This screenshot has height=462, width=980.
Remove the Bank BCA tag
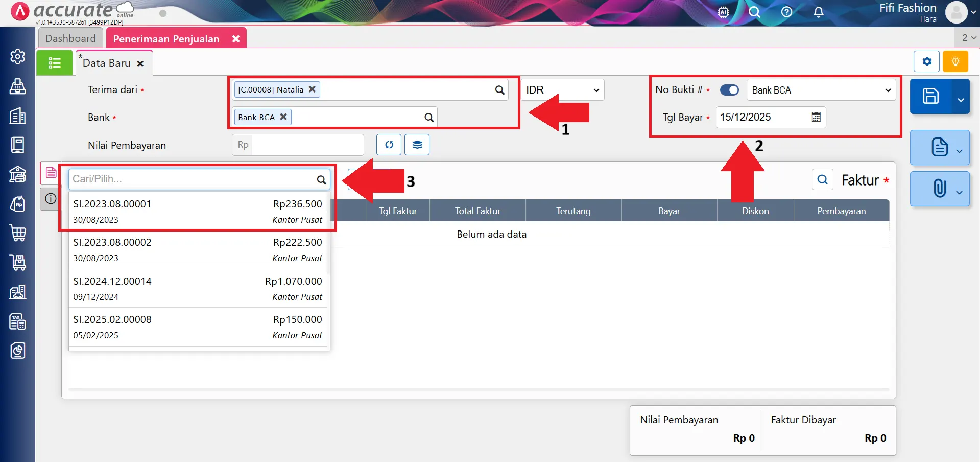tap(283, 117)
